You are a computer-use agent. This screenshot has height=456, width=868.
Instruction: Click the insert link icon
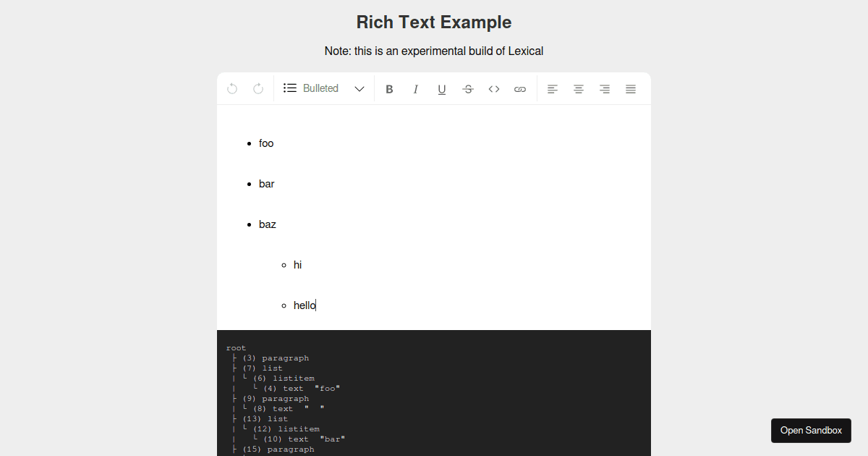[520, 88]
